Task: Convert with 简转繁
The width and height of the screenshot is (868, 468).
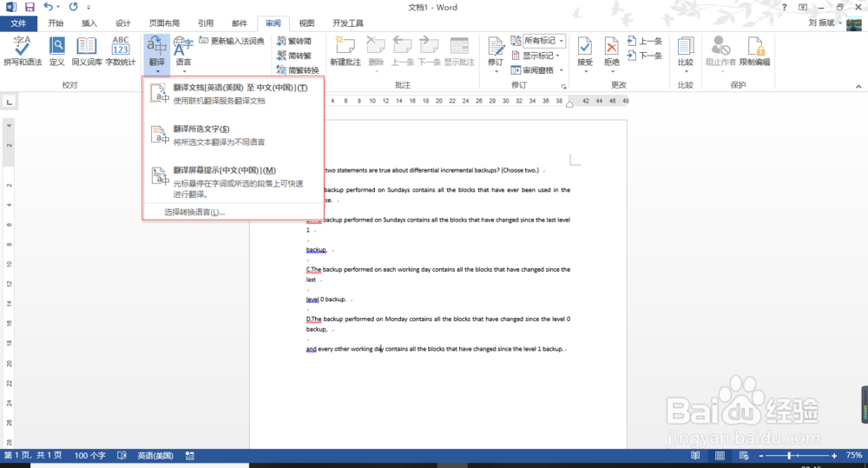Action: [x=294, y=56]
